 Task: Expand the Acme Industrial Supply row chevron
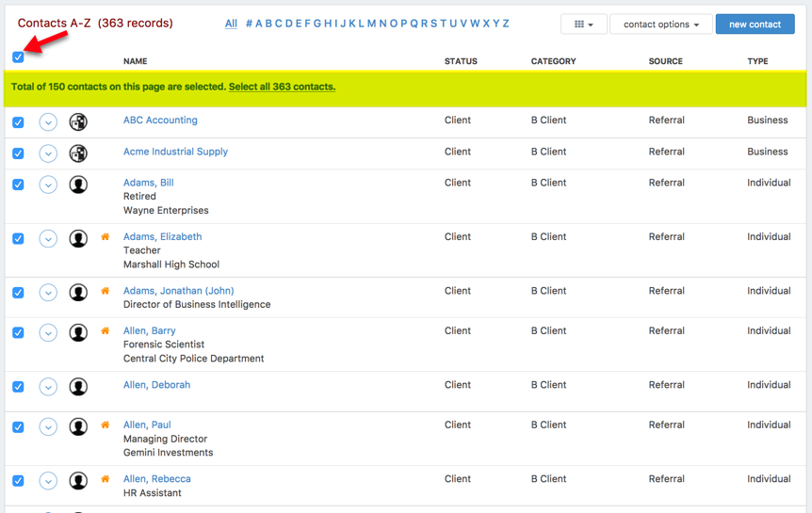48,153
